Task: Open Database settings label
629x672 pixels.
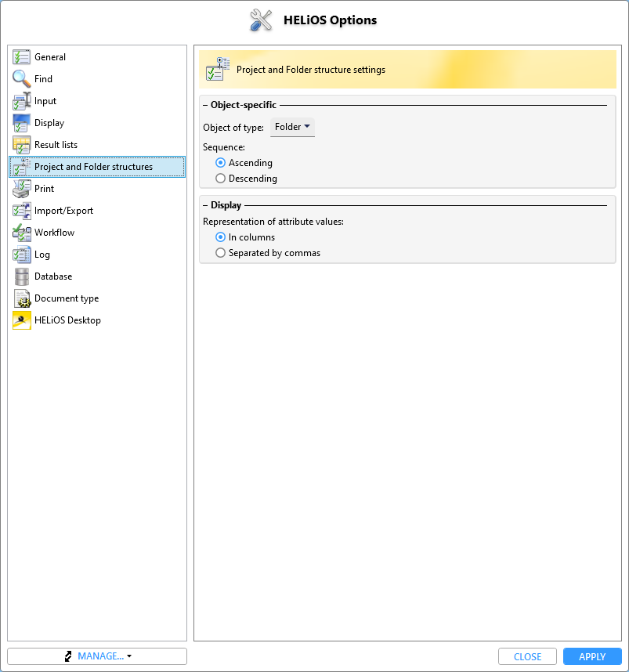Action: click(53, 276)
